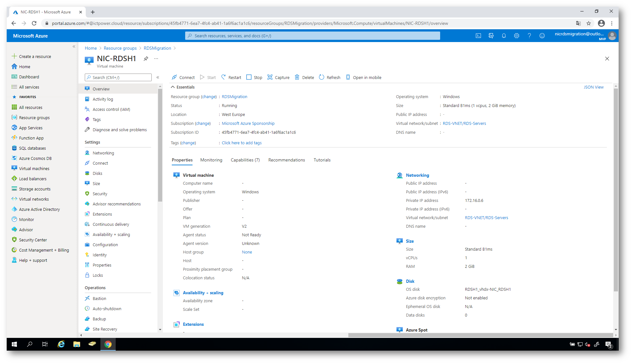Screen dimensions: 632x364
Task: Close the NIC-RDSH1 blade
Action: click(x=607, y=59)
